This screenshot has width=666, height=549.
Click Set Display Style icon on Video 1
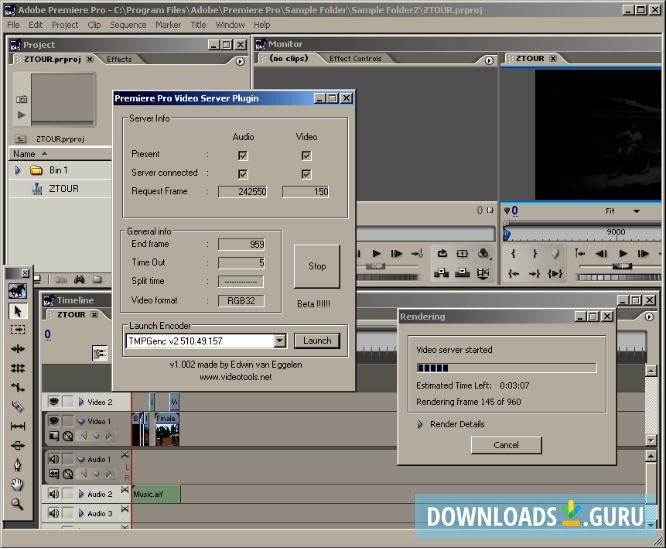54,436
